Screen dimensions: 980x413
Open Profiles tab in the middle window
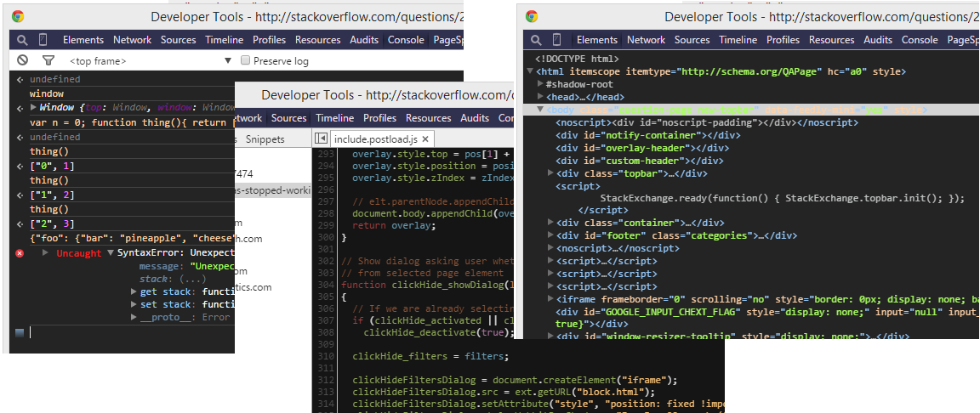click(380, 118)
